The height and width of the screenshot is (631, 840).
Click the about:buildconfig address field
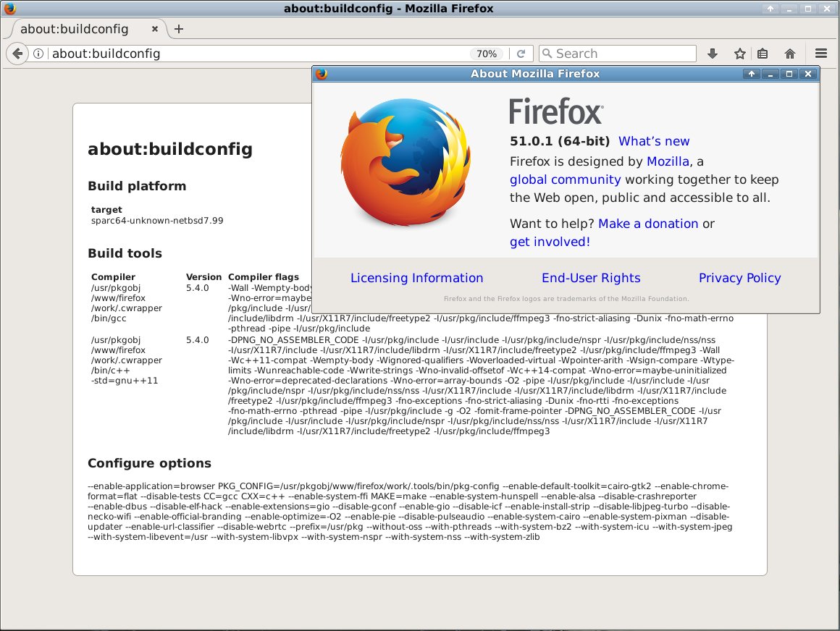tap(257, 54)
